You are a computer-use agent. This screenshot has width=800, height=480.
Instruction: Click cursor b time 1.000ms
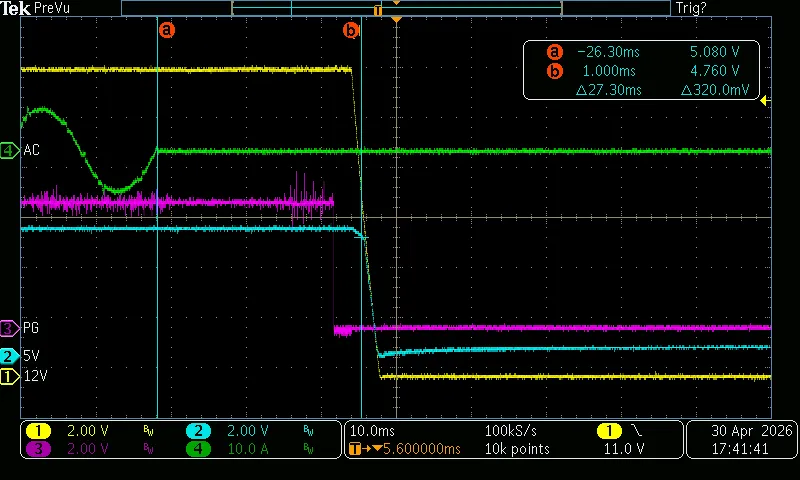(609, 71)
